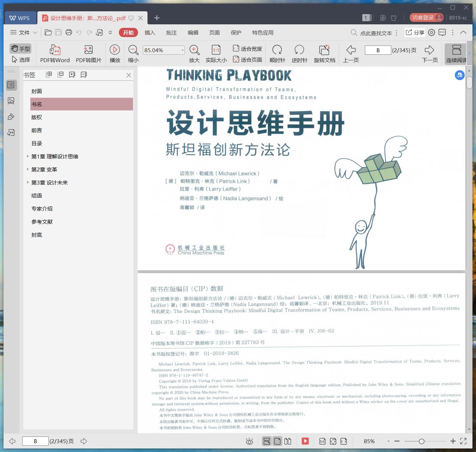This screenshot has height=452, width=476.
Task: Click the minus button beside zoom slider
Action: click(397, 441)
